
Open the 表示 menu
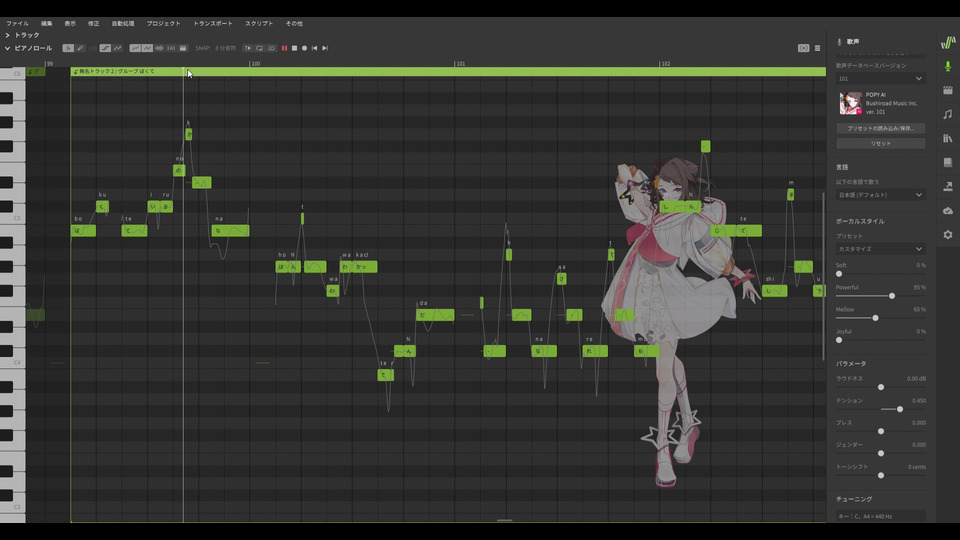70,23
